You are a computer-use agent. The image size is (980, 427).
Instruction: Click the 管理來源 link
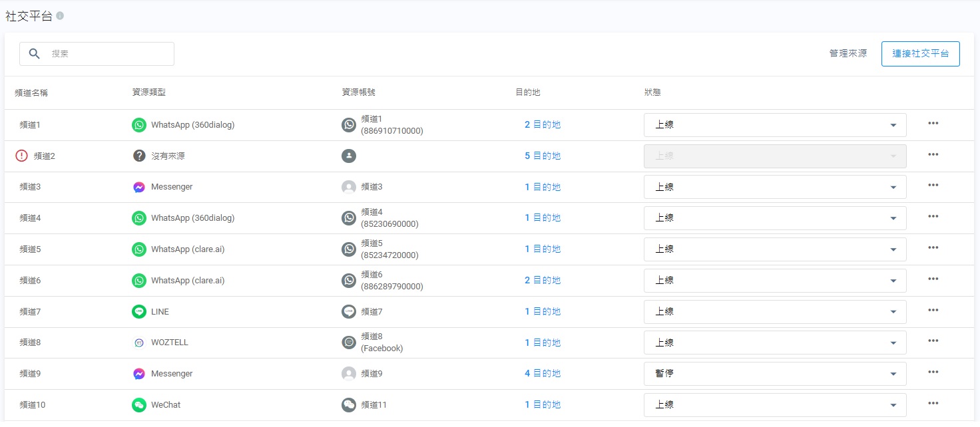click(x=848, y=54)
